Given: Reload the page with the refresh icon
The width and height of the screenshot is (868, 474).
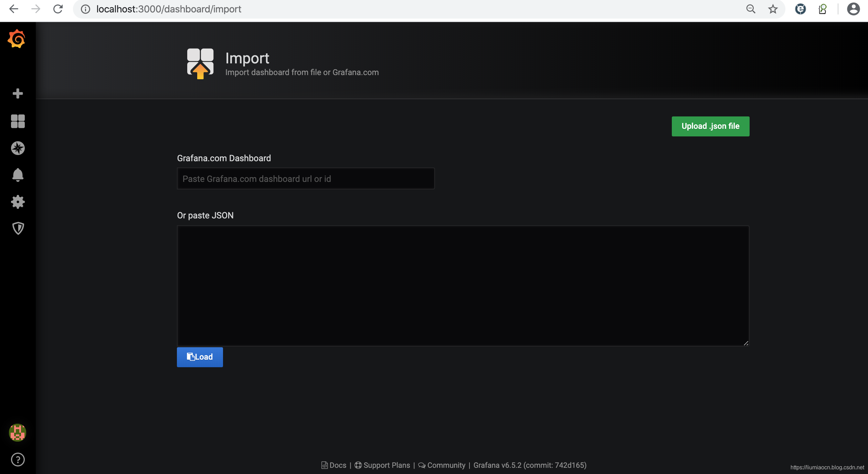Looking at the screenshot, I should tap(58, 9).
